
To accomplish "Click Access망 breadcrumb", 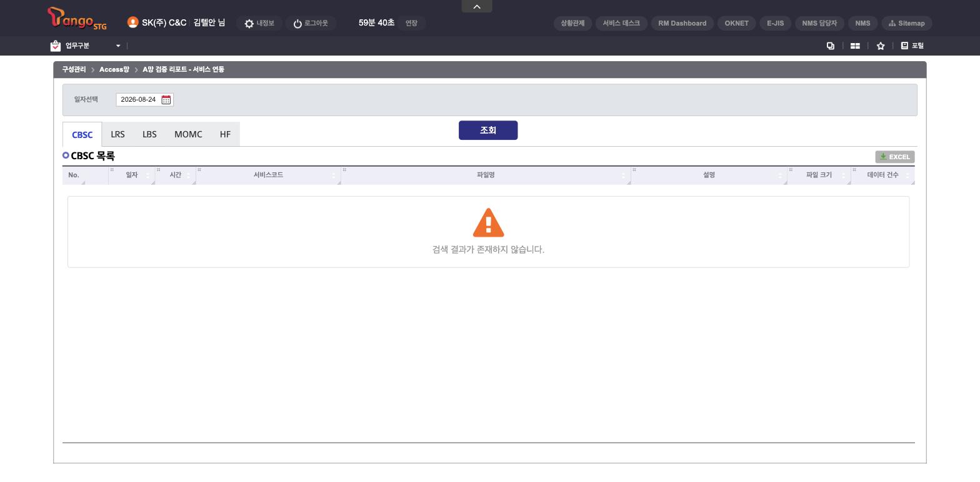I will click(114, 69).
